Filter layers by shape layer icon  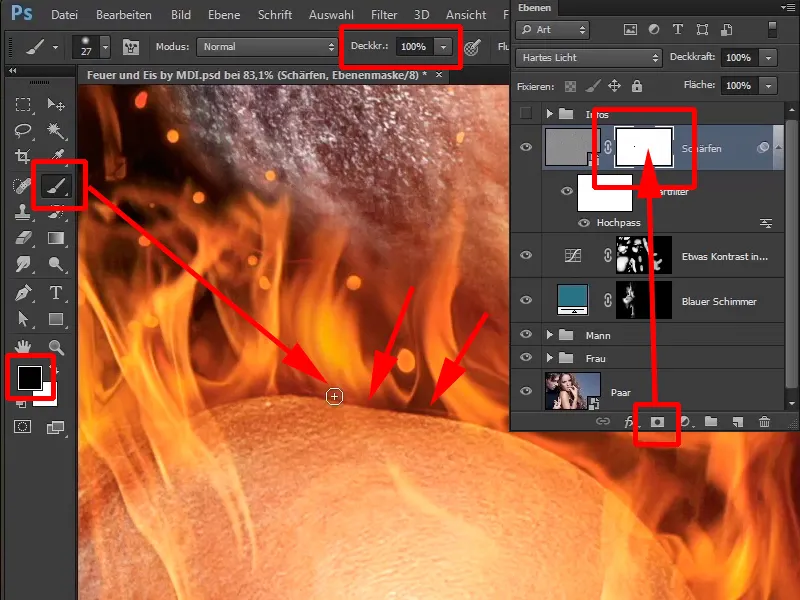(x=702, y=30)
